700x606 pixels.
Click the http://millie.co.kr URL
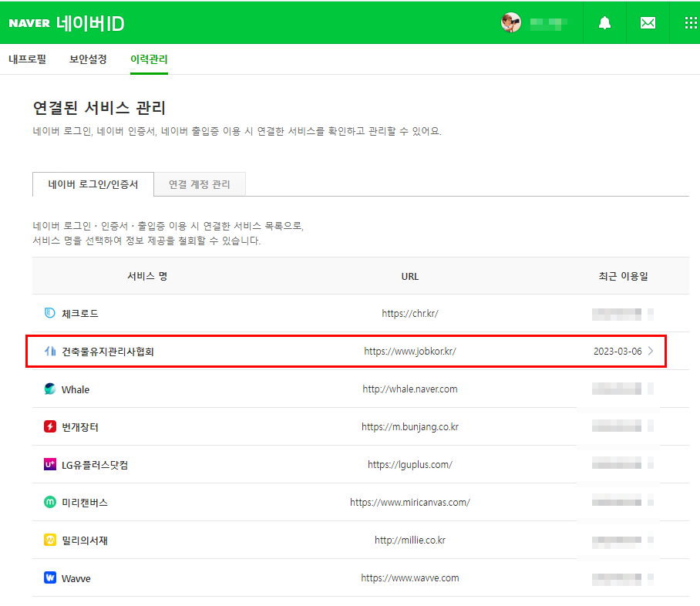pyautogui.click(x=410, y=540)
